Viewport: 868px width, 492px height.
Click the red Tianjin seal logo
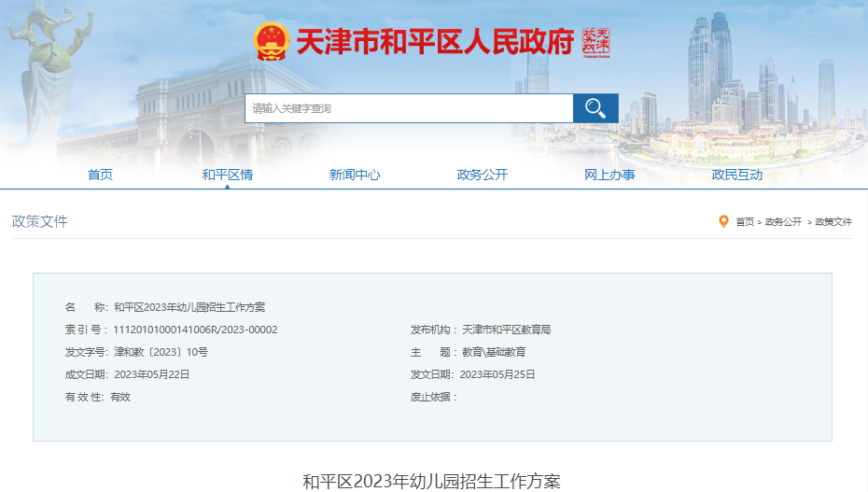point(595,43)
